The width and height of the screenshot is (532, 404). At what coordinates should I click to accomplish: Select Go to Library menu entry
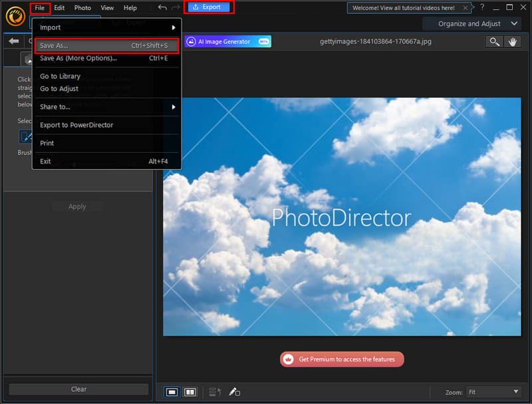[x=106, y=76]
